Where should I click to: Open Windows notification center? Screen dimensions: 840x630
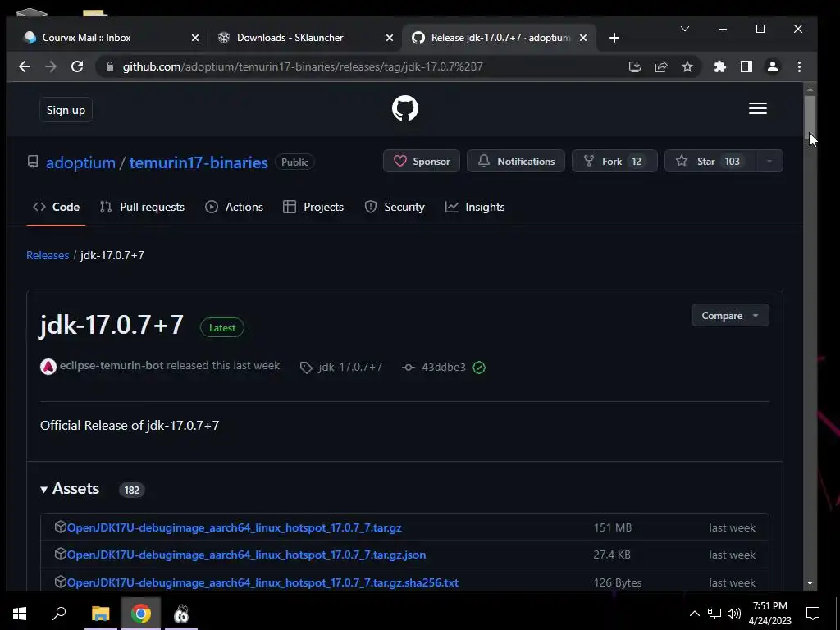tap(813, 614)
